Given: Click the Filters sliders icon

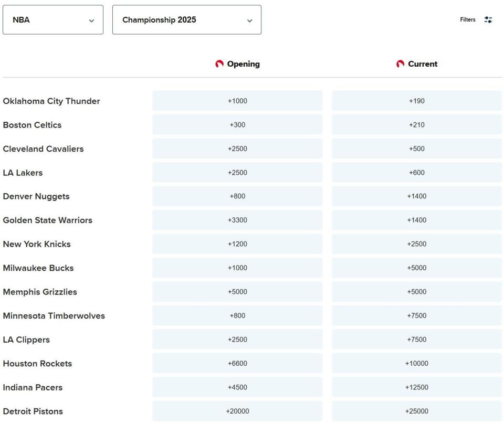Looking at the screenshot, I should tap(488, 20).
